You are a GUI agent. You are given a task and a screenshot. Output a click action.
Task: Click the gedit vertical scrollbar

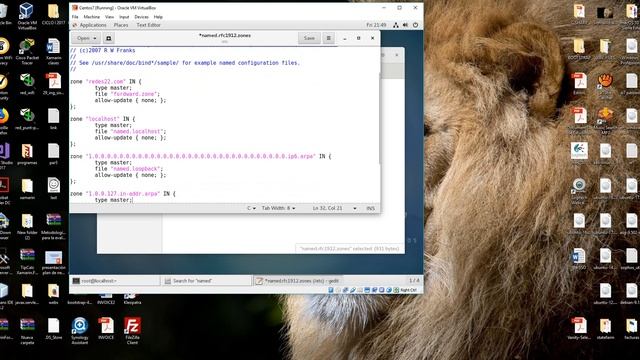coord(380,118)
